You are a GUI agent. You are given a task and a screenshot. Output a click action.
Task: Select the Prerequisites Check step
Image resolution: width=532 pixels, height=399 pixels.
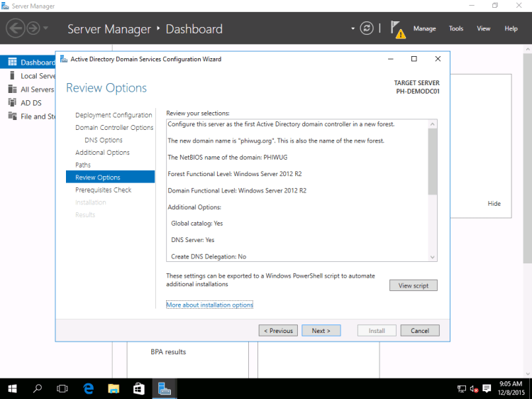pyautogui.click(x=104, y=190)
